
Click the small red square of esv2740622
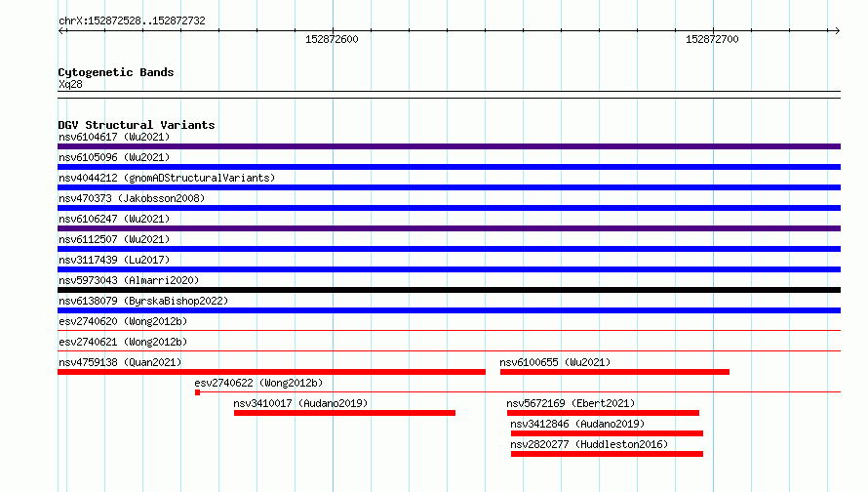198,392
